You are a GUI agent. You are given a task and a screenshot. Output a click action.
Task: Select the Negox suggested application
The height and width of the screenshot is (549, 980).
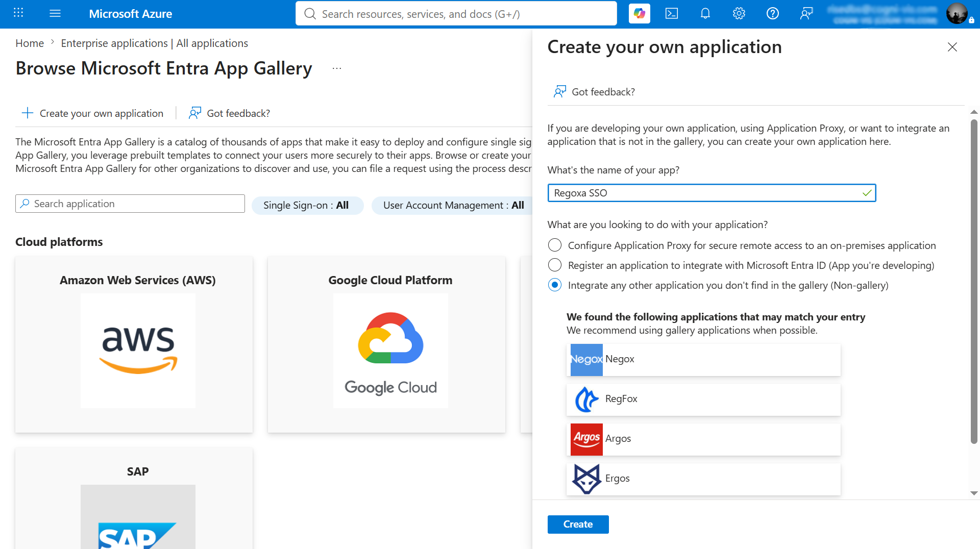[x=703, y=360]
